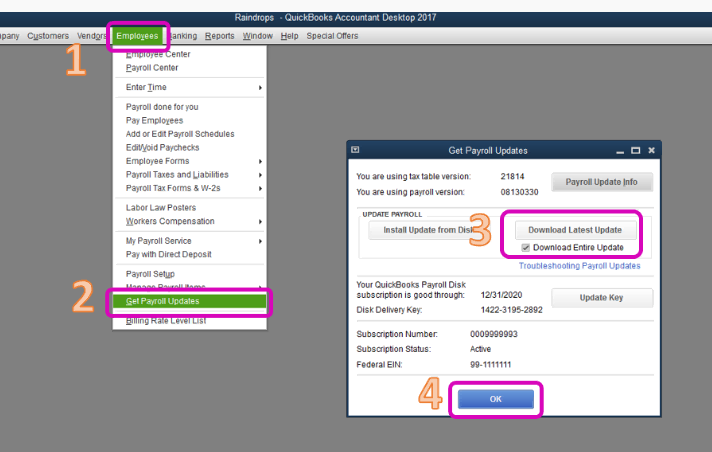Select Payroll Tax Forms & W-2s entry

tap(189, 188)
